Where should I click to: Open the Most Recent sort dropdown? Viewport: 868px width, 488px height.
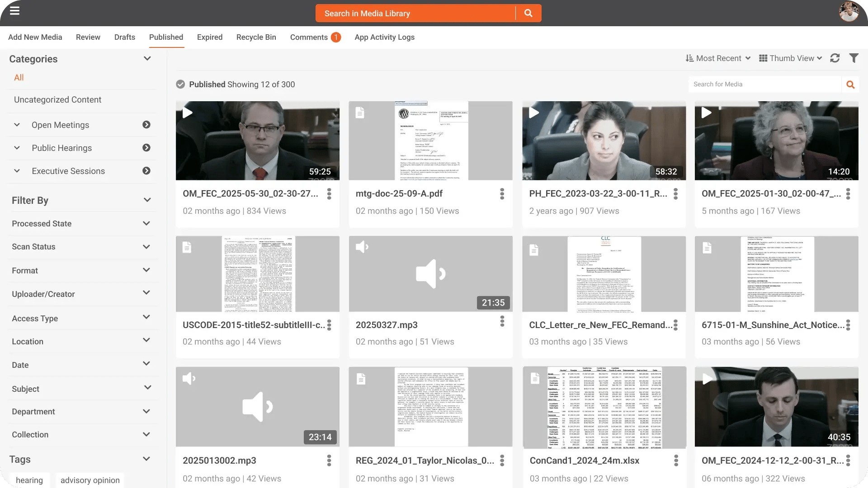718,58
